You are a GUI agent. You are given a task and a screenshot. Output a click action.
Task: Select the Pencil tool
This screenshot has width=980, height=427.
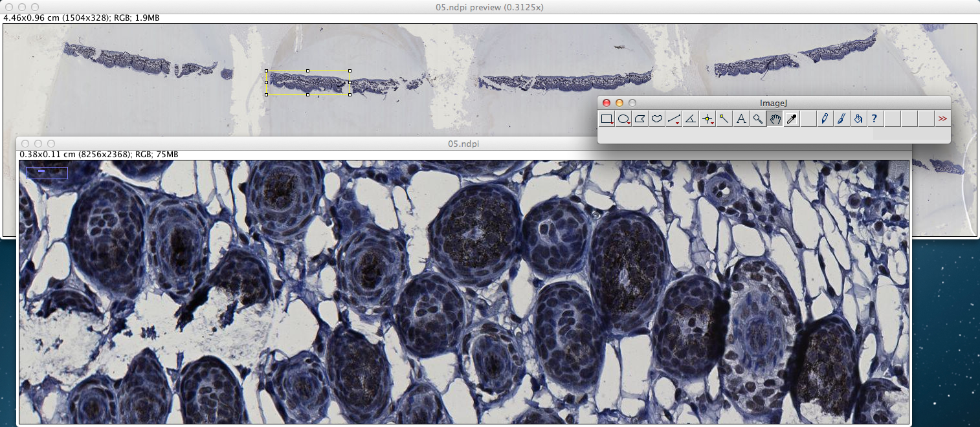825,118
